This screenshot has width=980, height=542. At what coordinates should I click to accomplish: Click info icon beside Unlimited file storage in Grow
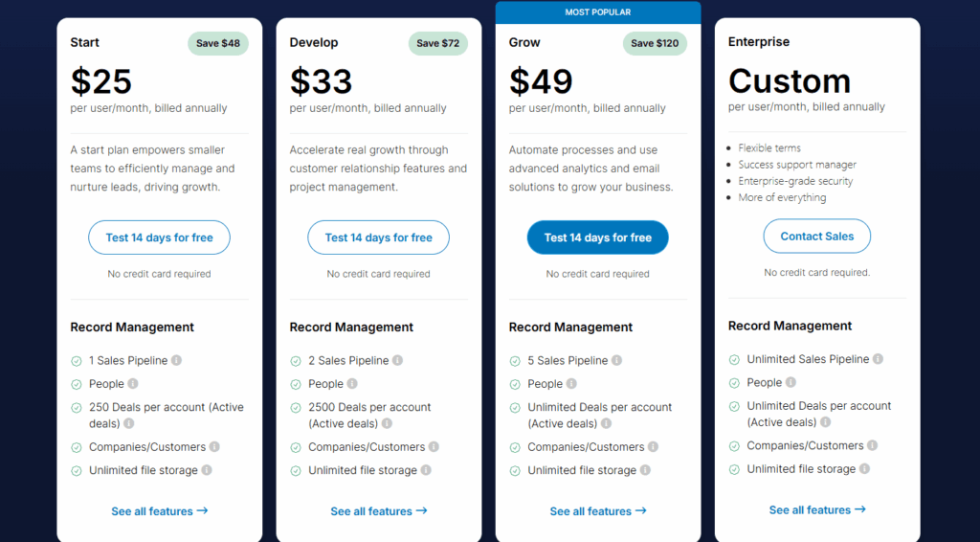pos(645,470)
